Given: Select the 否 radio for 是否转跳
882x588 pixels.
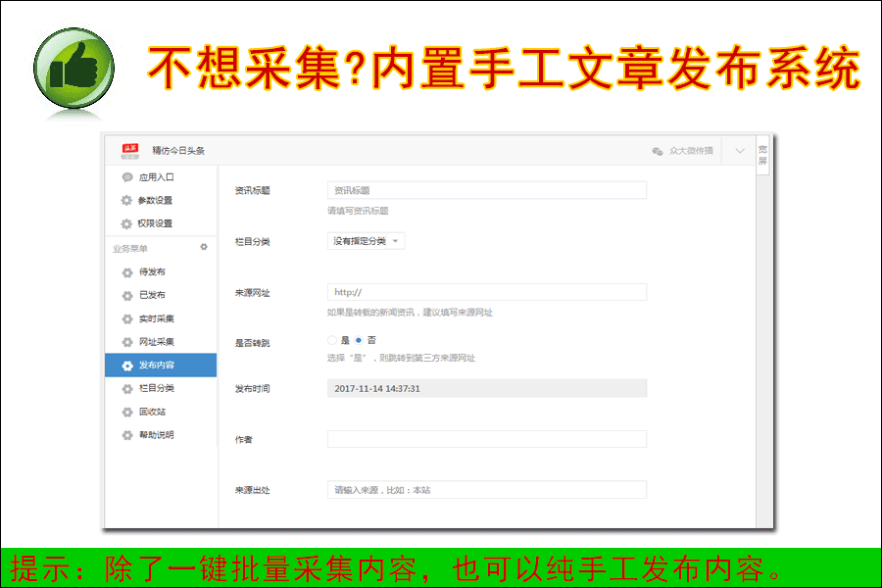Looking at the screenshot, I should point(359,340).
